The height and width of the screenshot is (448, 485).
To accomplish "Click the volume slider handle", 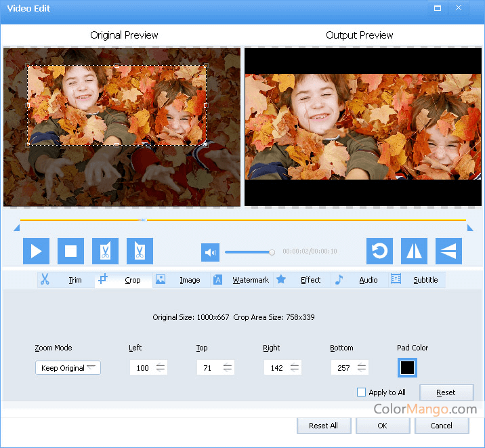I will [272, 252].
